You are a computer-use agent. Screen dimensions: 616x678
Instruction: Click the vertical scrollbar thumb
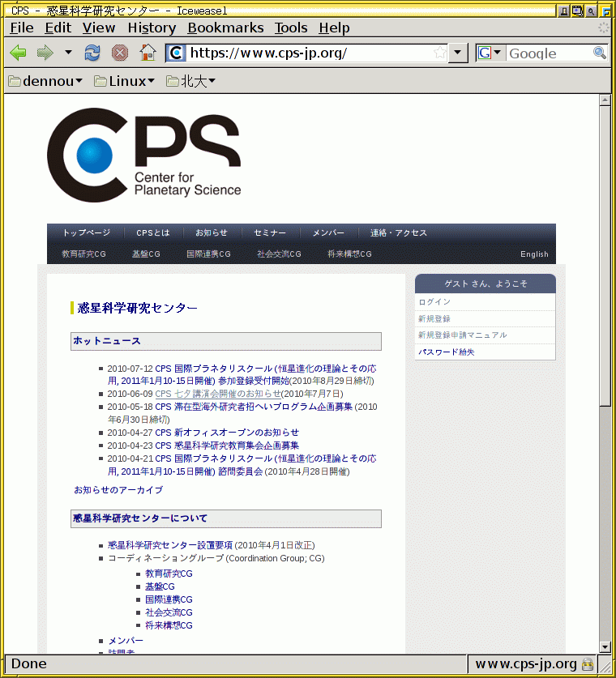605,255
